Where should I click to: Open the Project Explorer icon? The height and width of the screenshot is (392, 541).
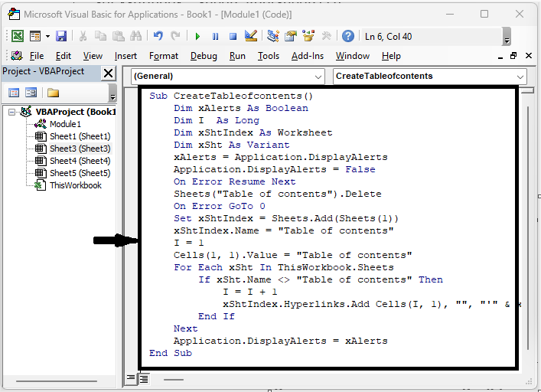click(273, 36)
